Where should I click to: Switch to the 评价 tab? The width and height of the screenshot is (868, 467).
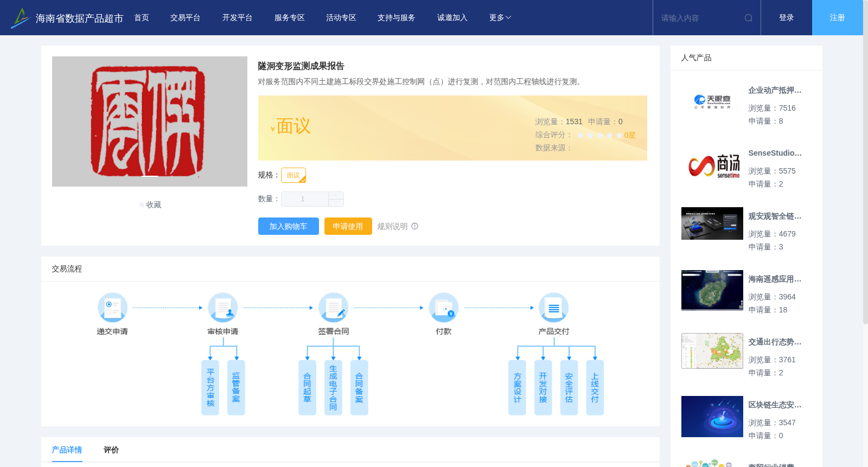[x=111, y=450]
